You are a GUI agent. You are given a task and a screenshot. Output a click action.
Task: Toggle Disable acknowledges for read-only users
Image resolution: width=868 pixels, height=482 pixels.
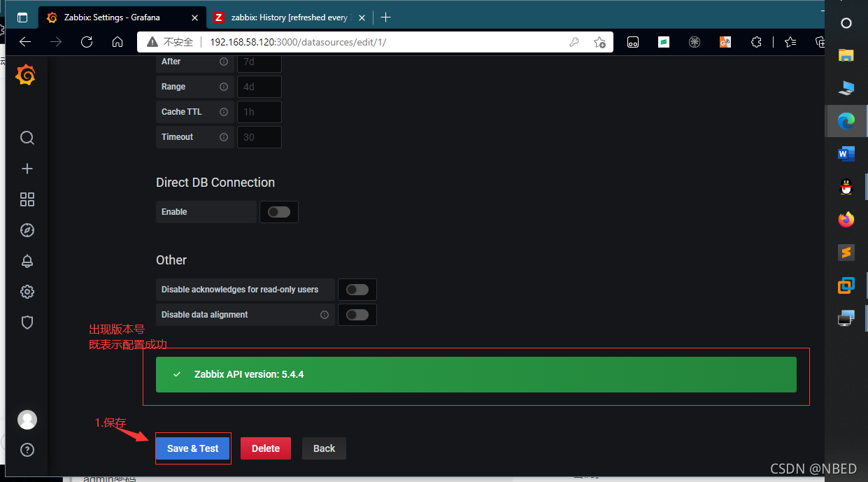[357, 290]
